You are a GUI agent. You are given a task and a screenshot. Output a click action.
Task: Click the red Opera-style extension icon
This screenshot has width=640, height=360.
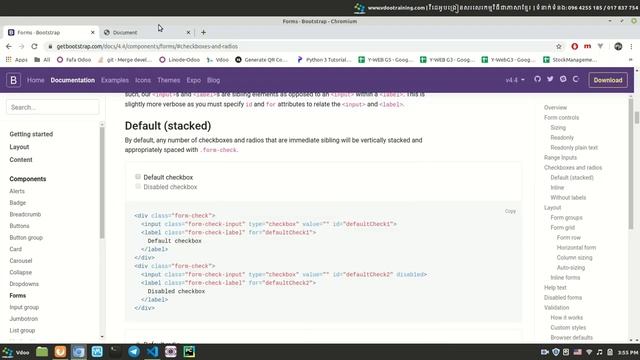(x=575, y=47)
